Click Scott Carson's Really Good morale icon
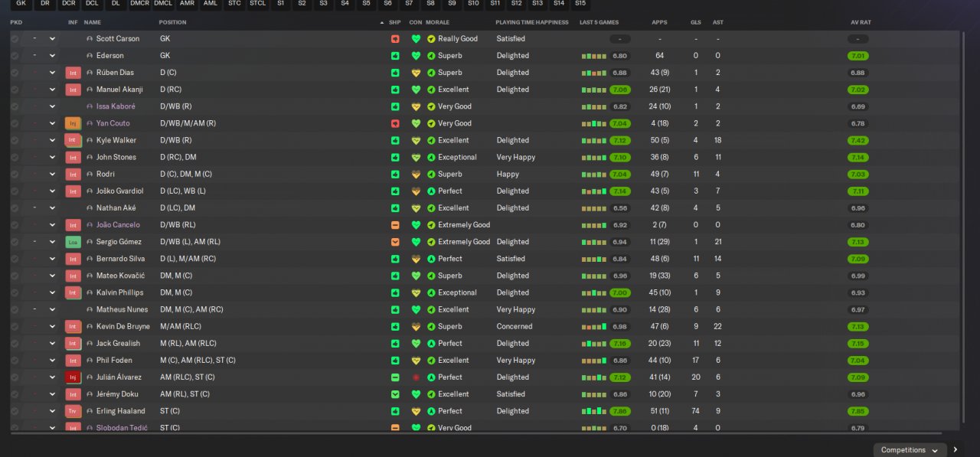Viewport: 980px width, 457px height. [x=431, y=39]
